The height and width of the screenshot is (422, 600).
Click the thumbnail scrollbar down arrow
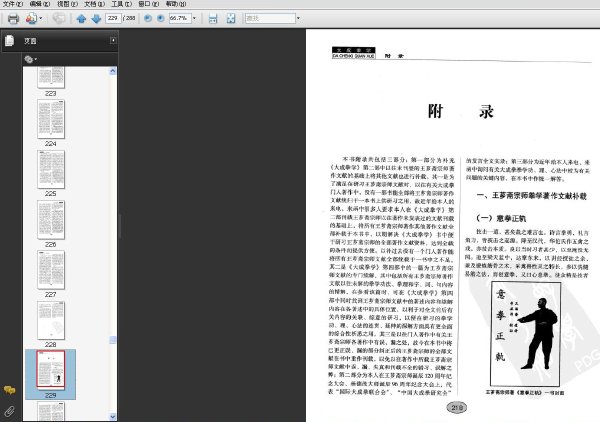tap(112, 417)
